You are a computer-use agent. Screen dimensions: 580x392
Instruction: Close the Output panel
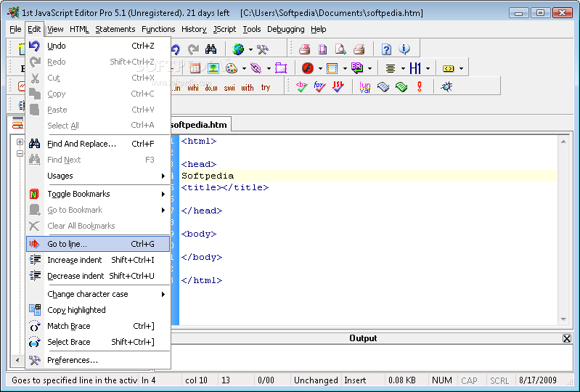[567, 338]
